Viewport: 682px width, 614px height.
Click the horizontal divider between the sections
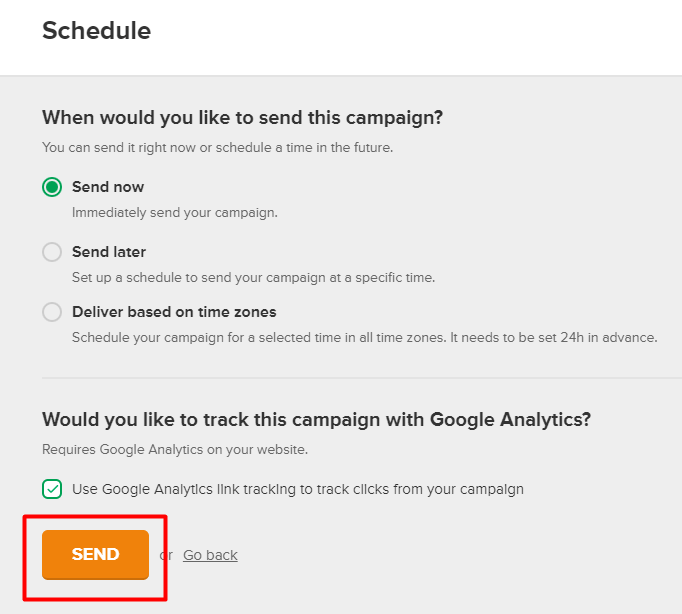pyautogui.click(x=360, y=378)
